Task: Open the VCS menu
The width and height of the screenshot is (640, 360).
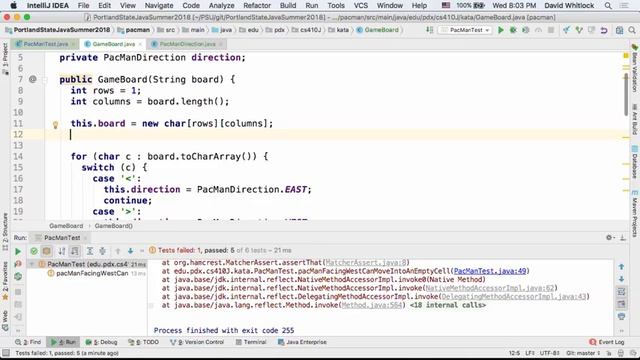Action: 361,6
